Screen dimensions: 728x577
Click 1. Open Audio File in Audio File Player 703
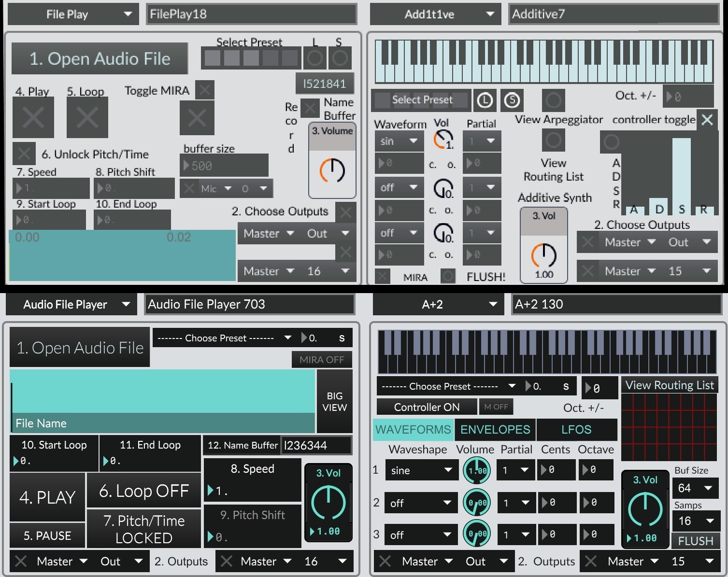(80, 348)
